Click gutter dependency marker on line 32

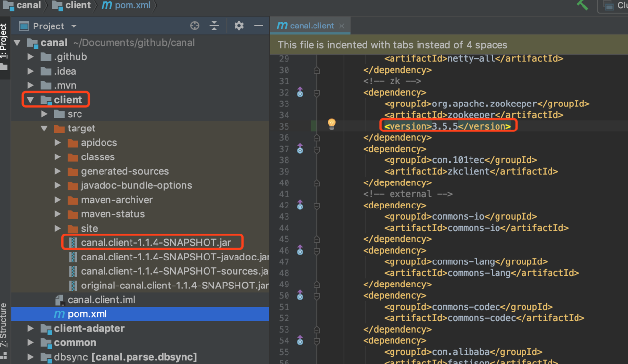[300, 92]
